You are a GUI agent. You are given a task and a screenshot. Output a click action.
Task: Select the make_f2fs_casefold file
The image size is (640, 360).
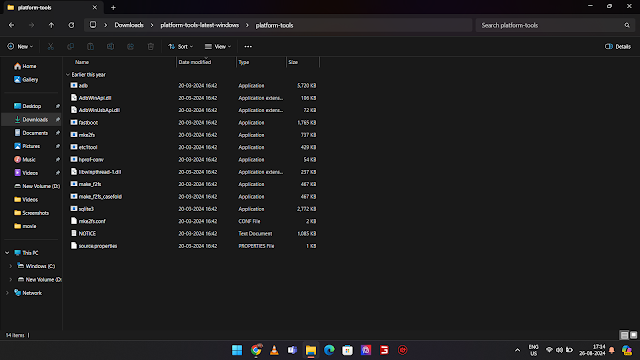coord(100,197)
